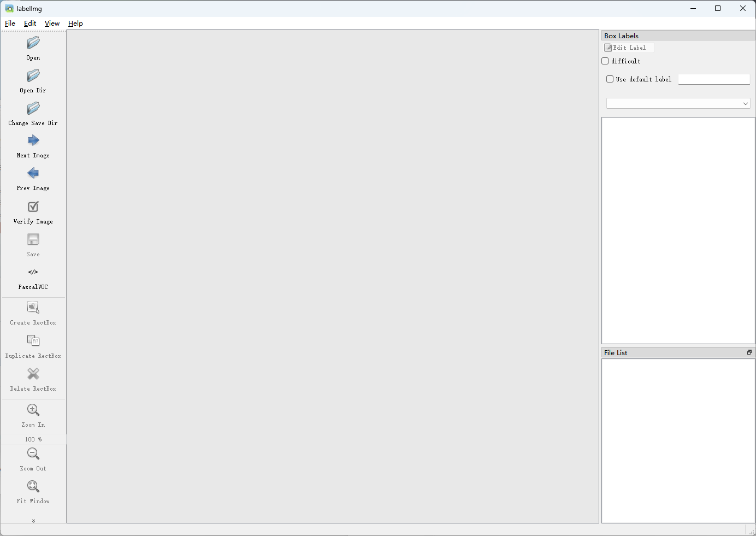
Task: Zoom In with the magnifier icon
Action: (33, 410)
